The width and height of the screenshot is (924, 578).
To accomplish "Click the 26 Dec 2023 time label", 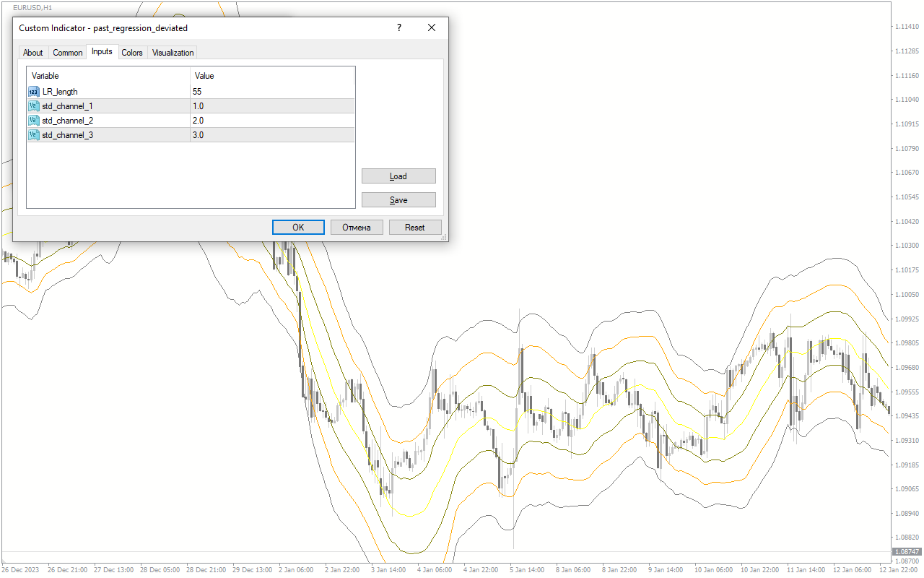I will point(20,569).
